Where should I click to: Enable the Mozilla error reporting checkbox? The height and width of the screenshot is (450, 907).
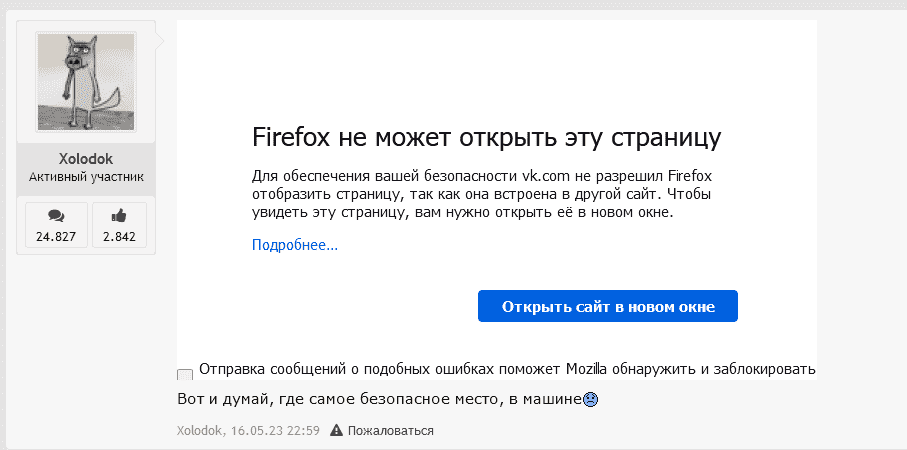(185, 375)
